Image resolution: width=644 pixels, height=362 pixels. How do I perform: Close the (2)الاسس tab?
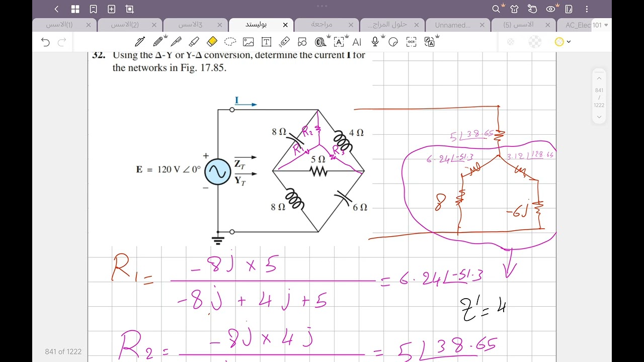154,25
